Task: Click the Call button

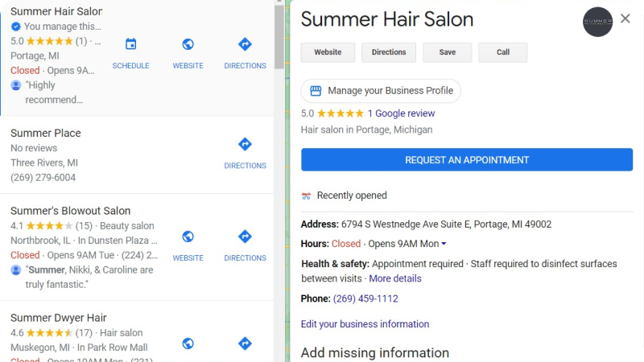Action: click(x=502, y=52)
